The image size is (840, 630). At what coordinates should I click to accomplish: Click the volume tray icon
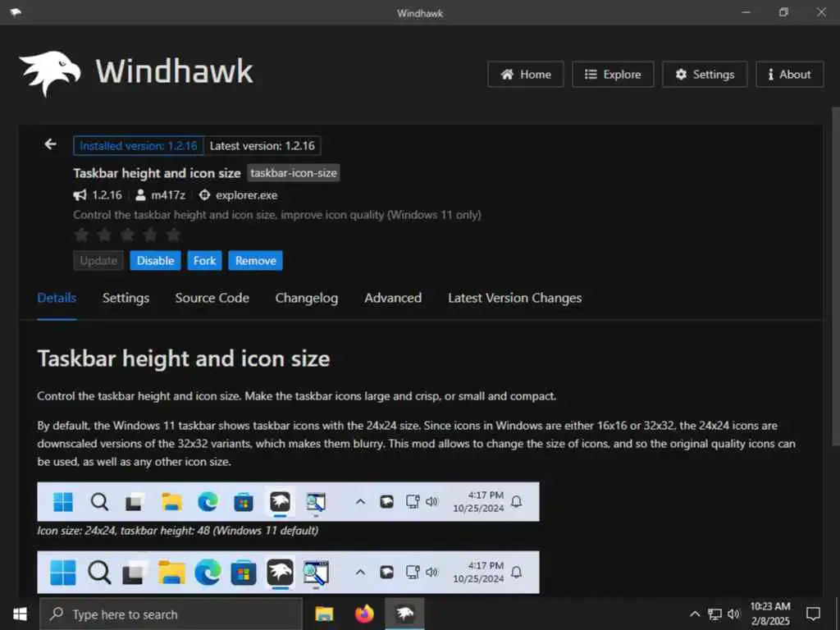click(734, 614)
